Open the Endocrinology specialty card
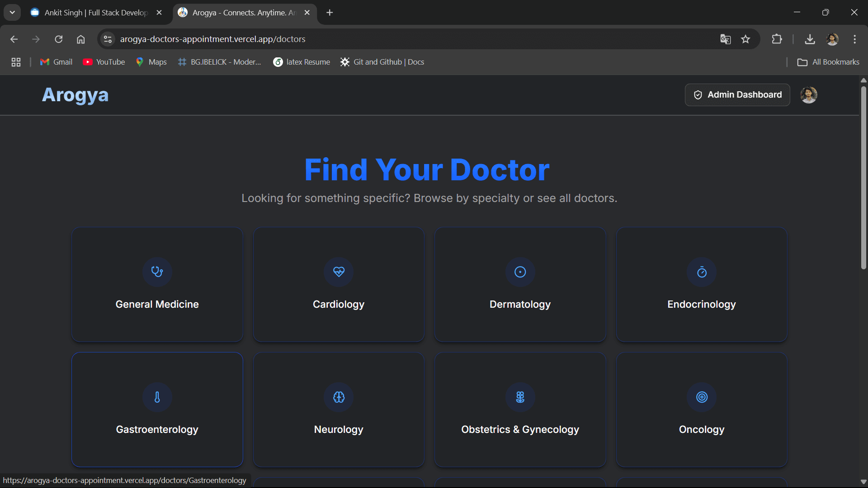 point(702,285)
